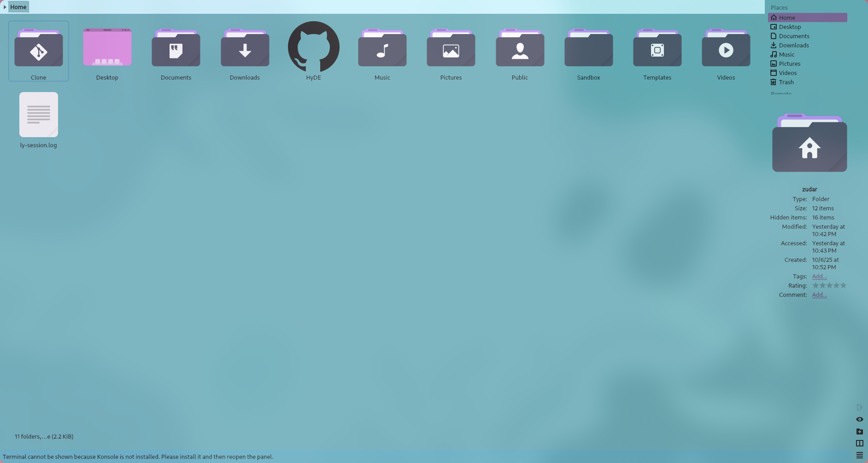Screen dimensions: 868x463
Task: Open the Templates folder icon
Action: (657, 49)
